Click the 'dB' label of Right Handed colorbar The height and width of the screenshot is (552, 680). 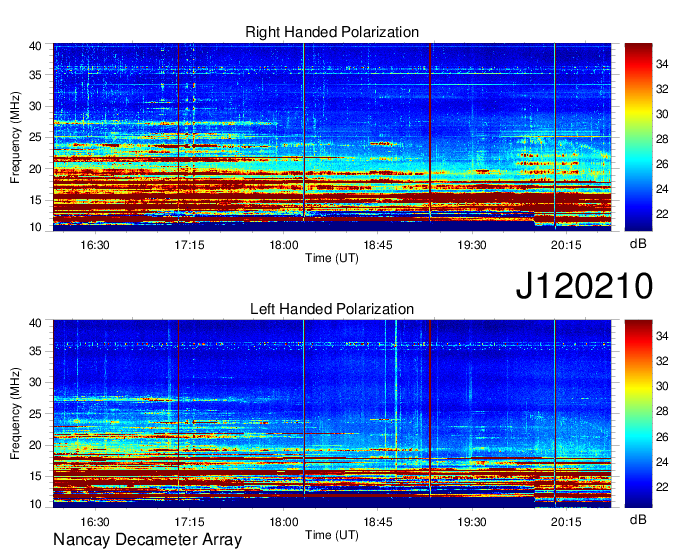(638, 244)
